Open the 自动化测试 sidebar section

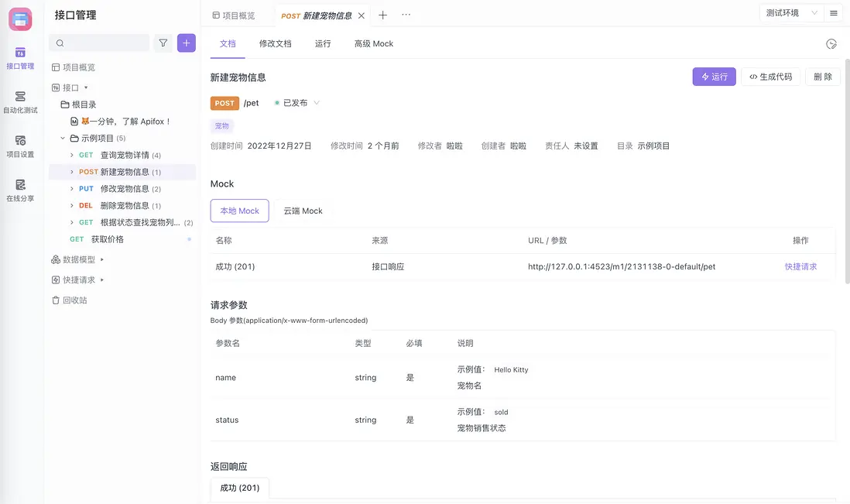(x=20, y=102)
